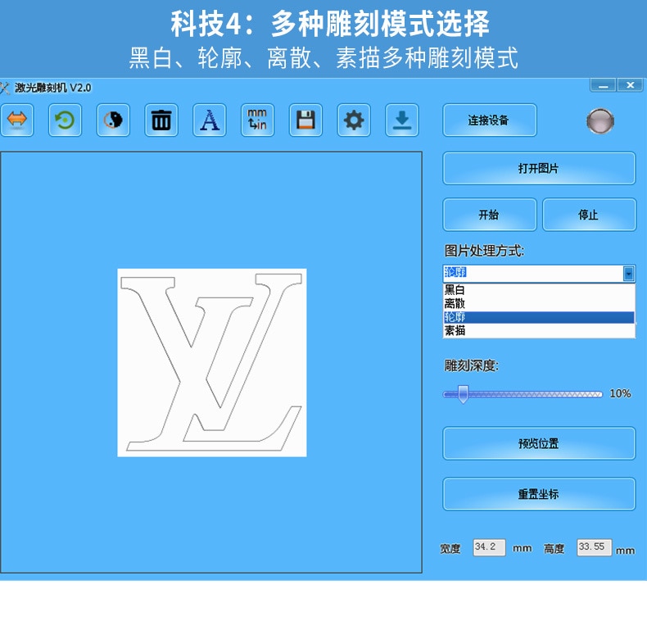Click the trash can delete icon
This screenshot has width=647, height=644.
pyautogui.click(x=161, y=120)
